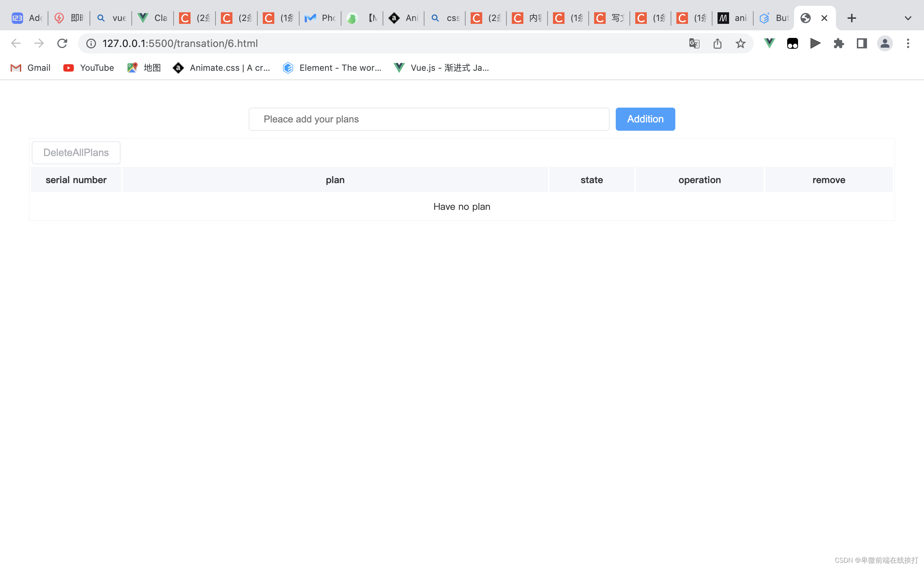Click DeleteAllPlans to clear all entries
The image size is (924, 567).
click(76, 152)
